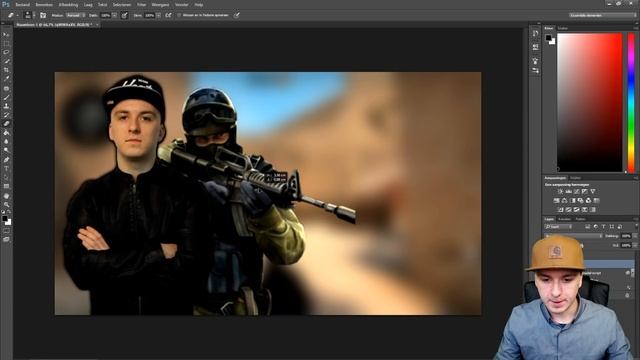
Task: Select the Type tool
Action: click(x=6, y=169)
